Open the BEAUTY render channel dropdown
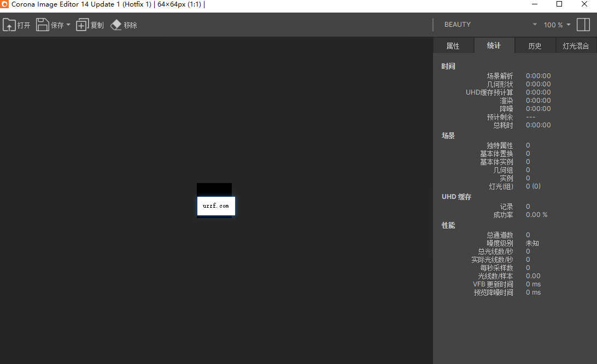Viewport: 597px width, 364px height. click(x=487, y=24)
